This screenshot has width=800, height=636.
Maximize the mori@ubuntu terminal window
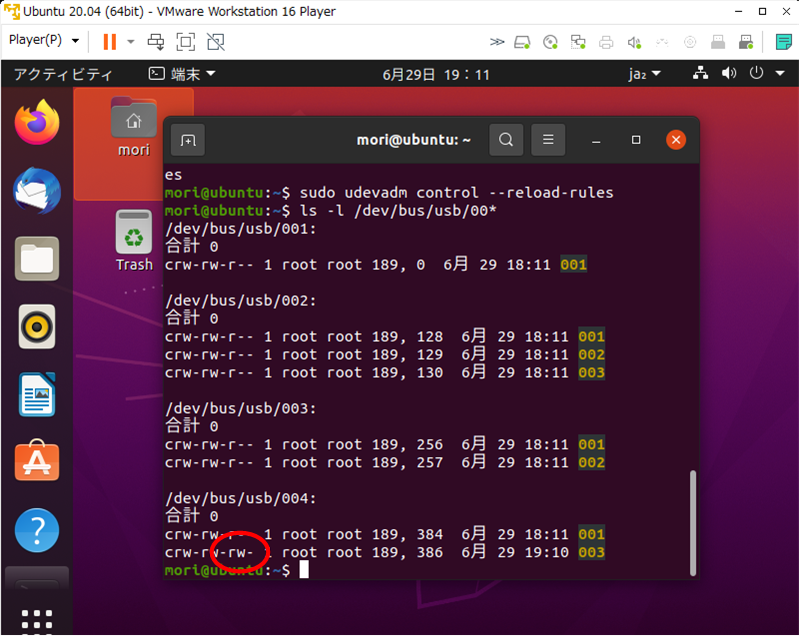pyautogui.click(x=636, y=140)
